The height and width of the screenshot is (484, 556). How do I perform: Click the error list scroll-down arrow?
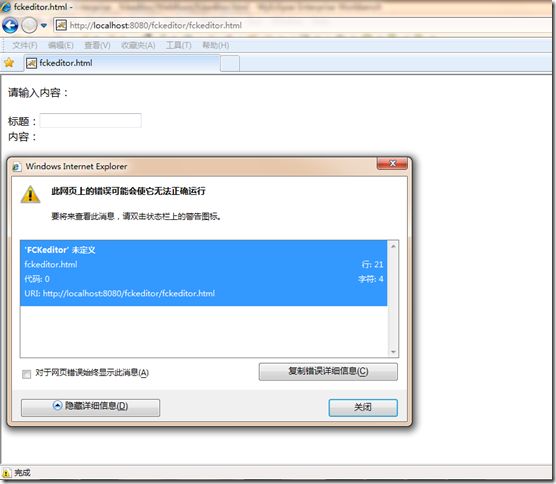(393, 352)
